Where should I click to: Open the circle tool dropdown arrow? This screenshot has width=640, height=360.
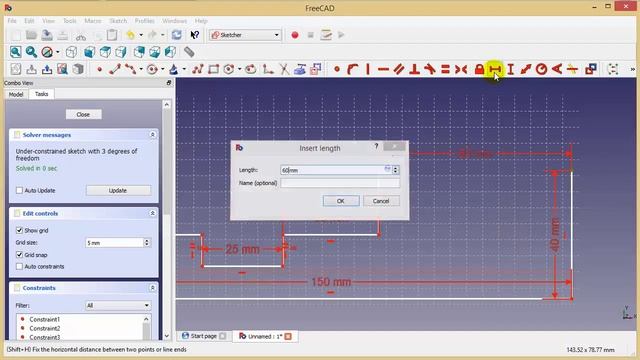tap(162, 69)
